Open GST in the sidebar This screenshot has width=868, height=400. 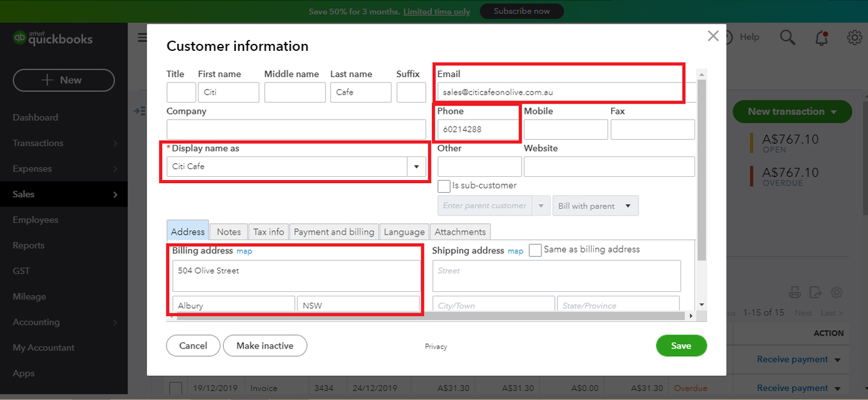(x=21, y=271)
